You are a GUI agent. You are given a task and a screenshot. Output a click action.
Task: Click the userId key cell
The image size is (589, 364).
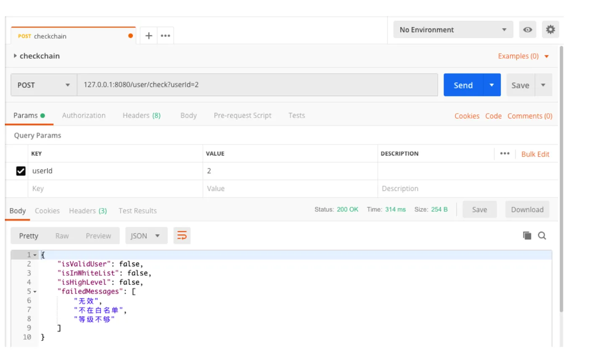click(115, 171)
